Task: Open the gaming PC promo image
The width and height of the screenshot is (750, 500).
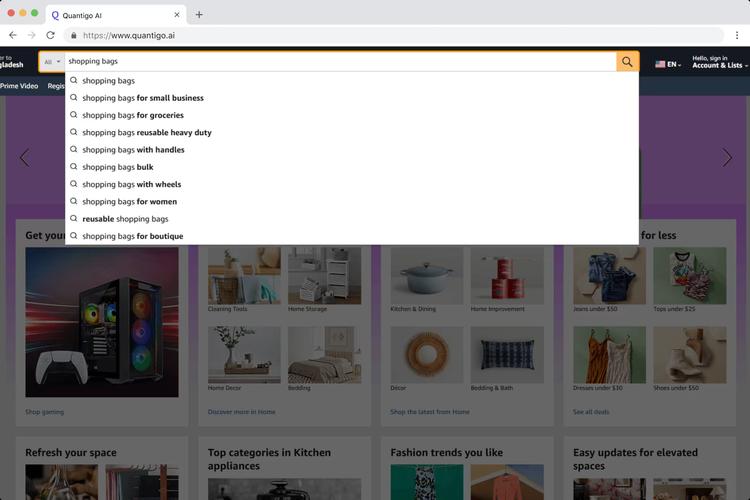Action: point(102,322)
